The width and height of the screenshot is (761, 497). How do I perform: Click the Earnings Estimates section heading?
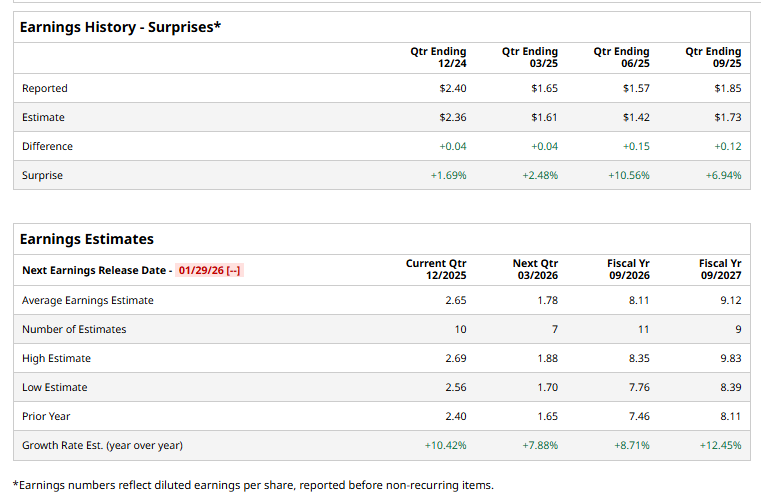[87, 239]
